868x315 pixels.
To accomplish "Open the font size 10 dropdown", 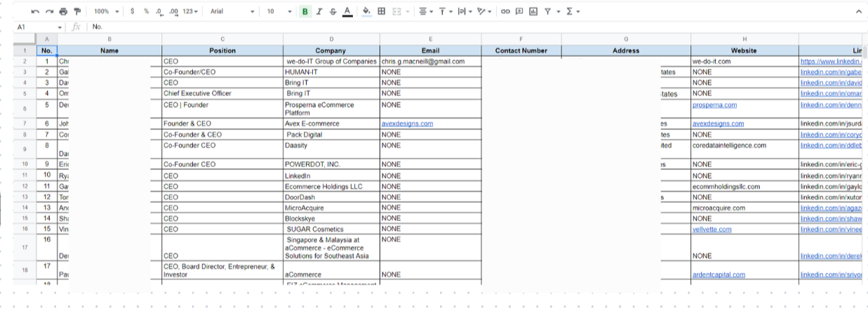I will [x=279, y=11].
